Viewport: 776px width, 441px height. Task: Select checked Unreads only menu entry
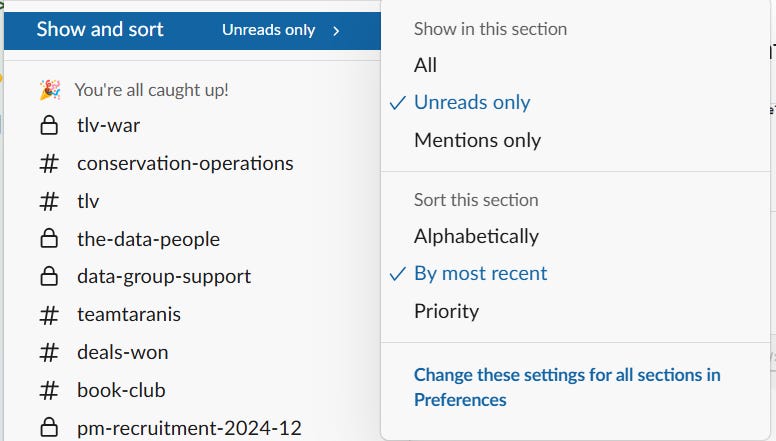[576, 102]
